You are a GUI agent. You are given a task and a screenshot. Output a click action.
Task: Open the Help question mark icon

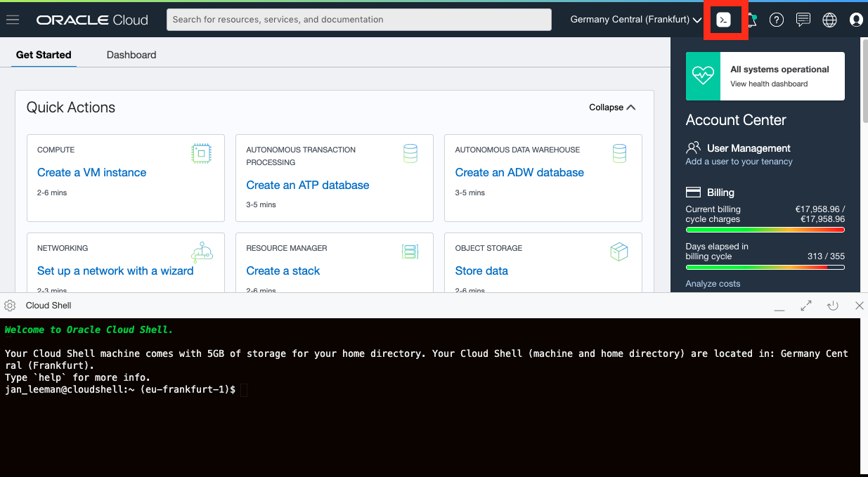tap(777, 20)
